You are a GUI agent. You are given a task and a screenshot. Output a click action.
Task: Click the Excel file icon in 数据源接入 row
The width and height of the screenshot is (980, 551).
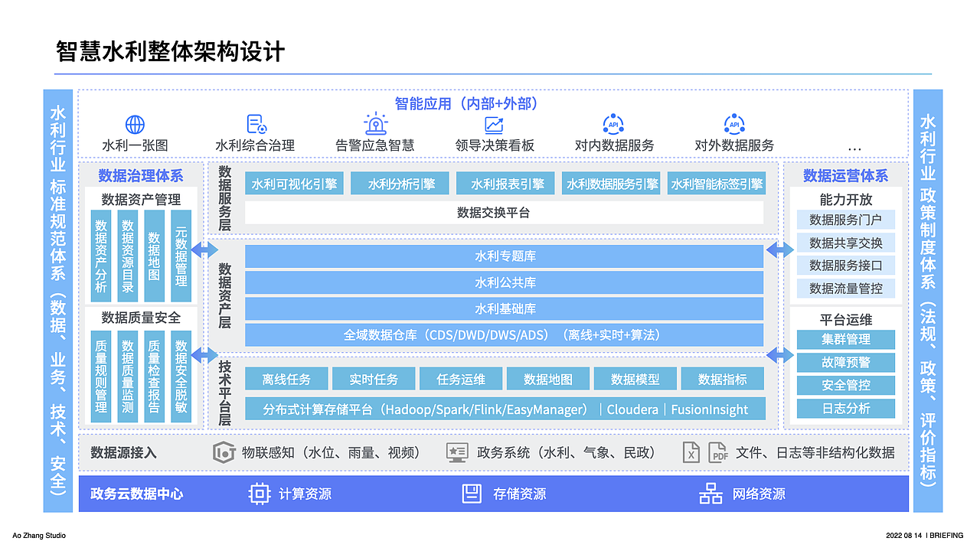pyautogui.click(x=691, y=452)
